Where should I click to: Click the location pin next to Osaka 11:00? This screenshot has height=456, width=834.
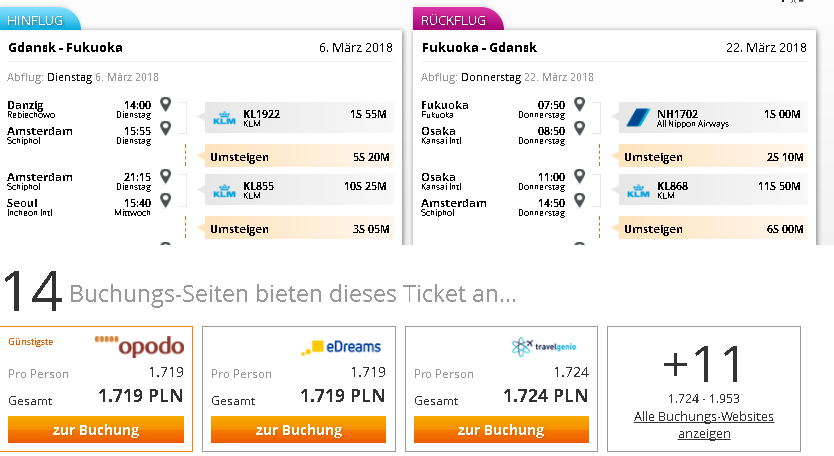click(579, 176)
